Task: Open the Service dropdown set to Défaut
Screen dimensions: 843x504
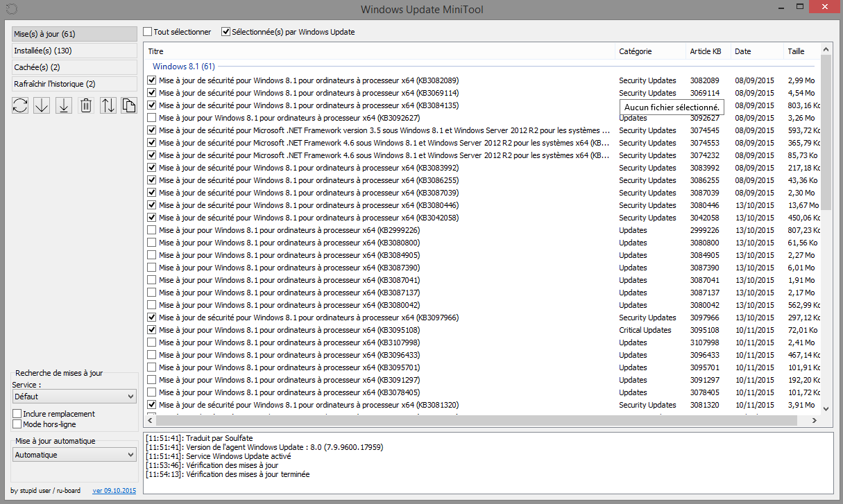Action: (x=75, y=397)
